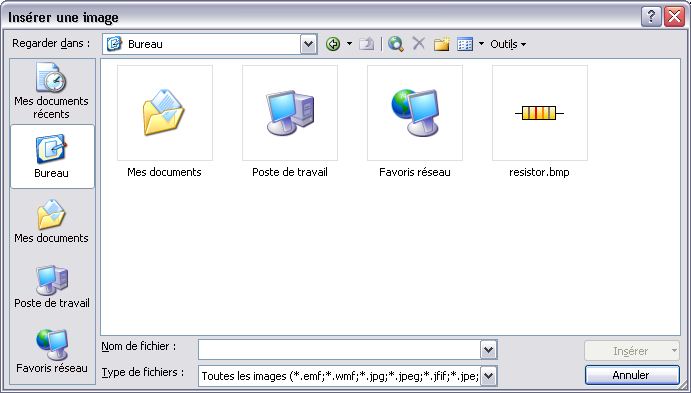691x393 pixels.
Task: Click the Bureau icon in Regarder dans box
Action: pos(114,44)
